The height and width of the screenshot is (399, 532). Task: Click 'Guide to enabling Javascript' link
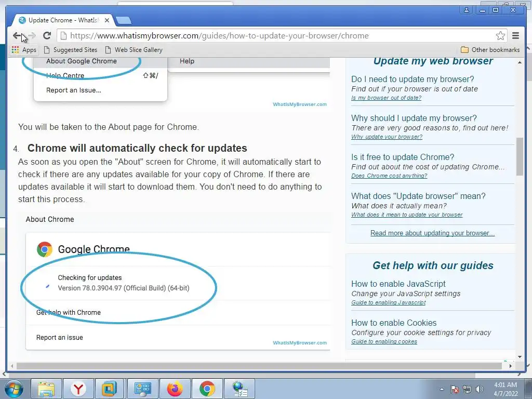pos(389,302)
